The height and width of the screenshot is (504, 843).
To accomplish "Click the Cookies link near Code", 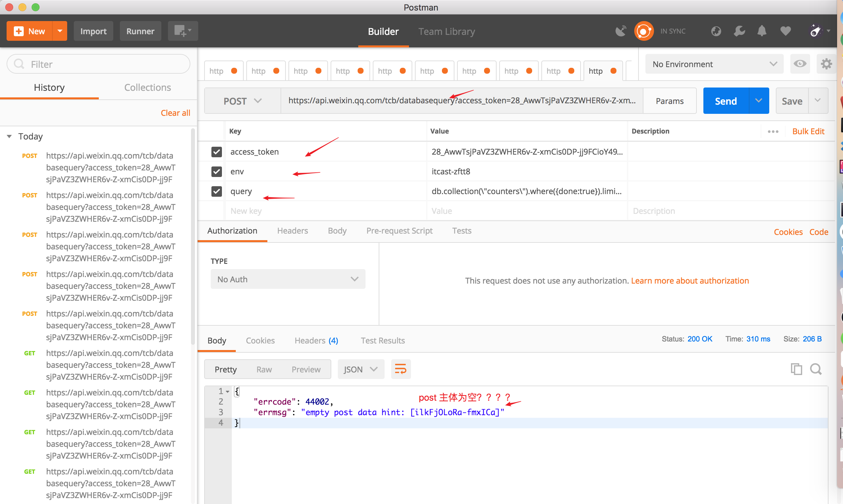I will (788, 232).
